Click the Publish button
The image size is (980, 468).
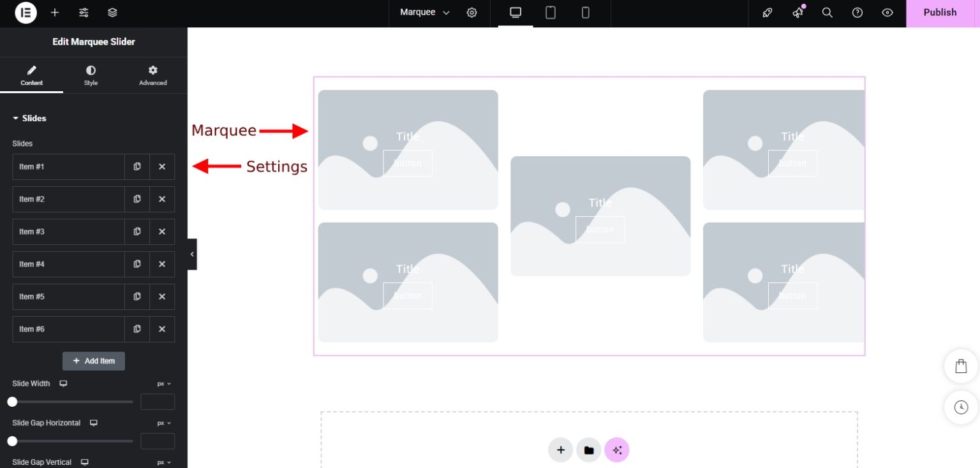940,13
